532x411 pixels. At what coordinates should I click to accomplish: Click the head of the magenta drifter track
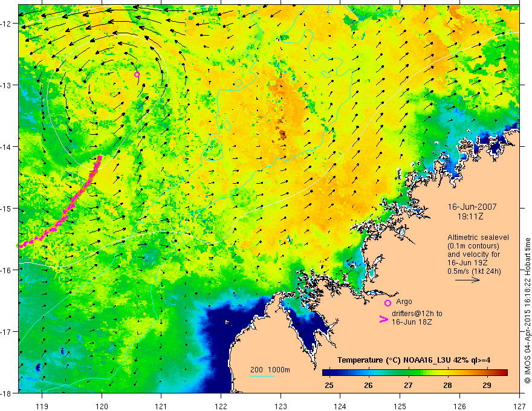[100, 158]
